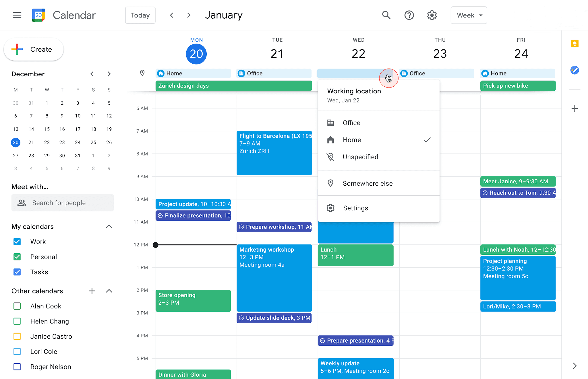Click the add-ons plus icon
The height and width of the screenshot is (379, 588).
(575, 108)
